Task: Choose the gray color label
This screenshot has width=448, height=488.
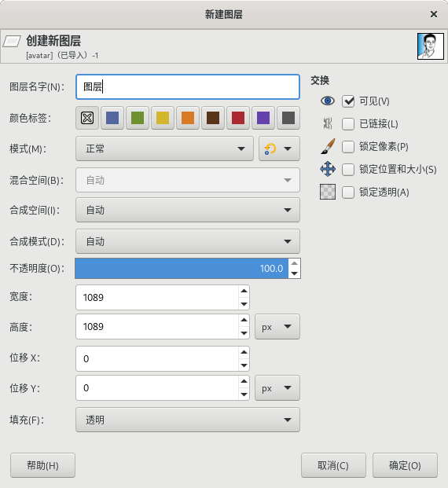Action: click(288, 118)
